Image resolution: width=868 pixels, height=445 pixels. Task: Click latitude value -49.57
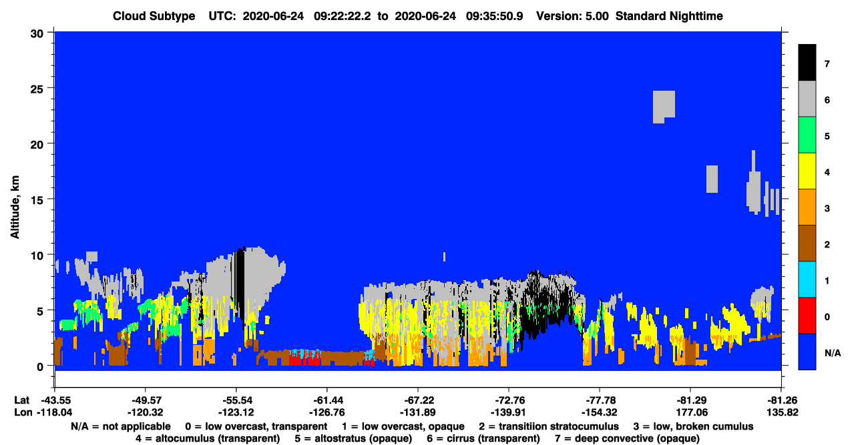click(x=145, y=400)
